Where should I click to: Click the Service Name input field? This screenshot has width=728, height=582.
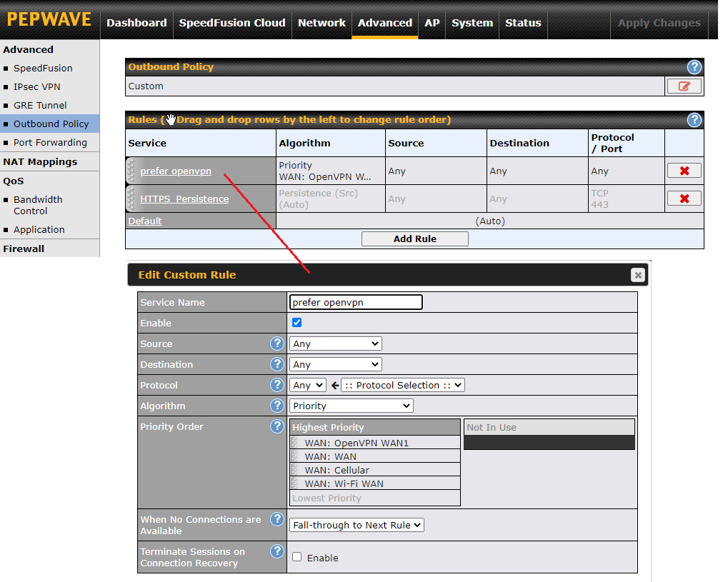[355, 302]
